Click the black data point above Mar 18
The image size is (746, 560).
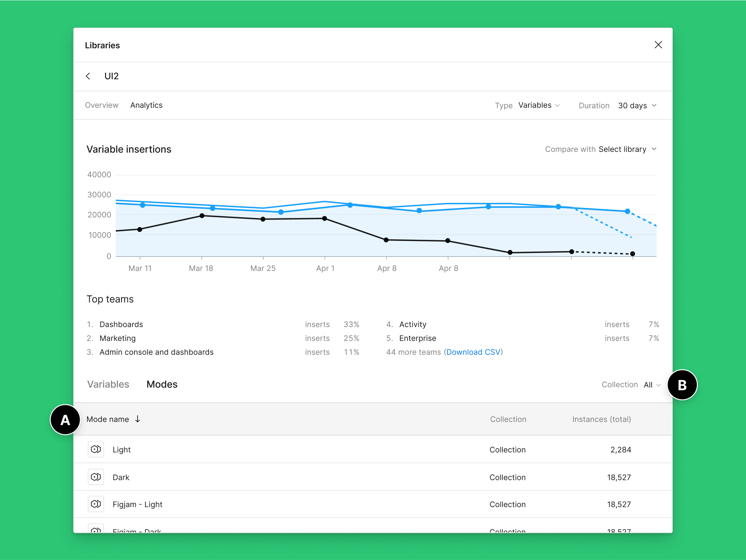(x=202, y=216)
